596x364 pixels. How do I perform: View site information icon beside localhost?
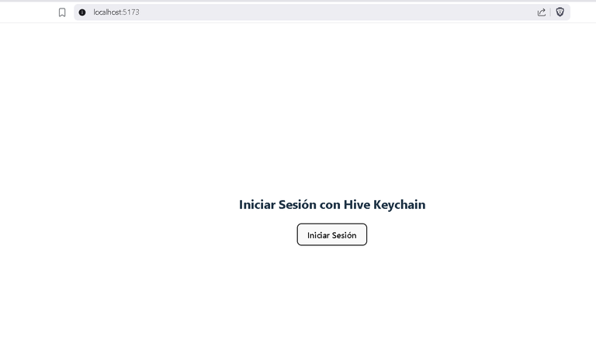coord(82,12)
